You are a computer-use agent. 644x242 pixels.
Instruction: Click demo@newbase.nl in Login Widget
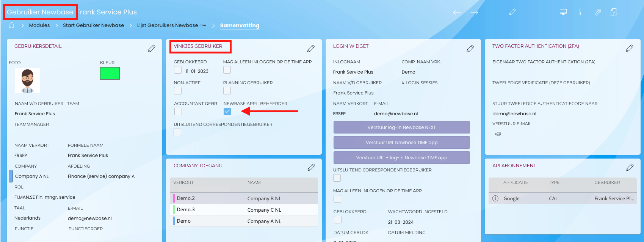396,114
